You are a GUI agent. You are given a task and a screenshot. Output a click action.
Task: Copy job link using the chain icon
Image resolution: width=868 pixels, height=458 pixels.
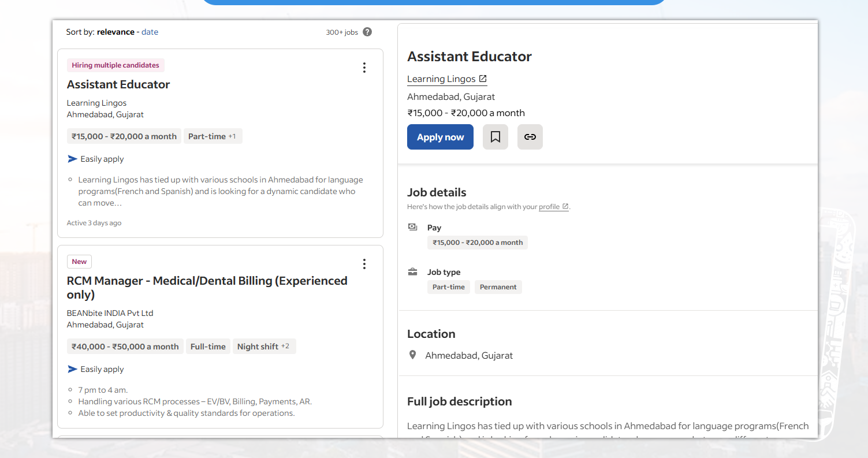530,137
